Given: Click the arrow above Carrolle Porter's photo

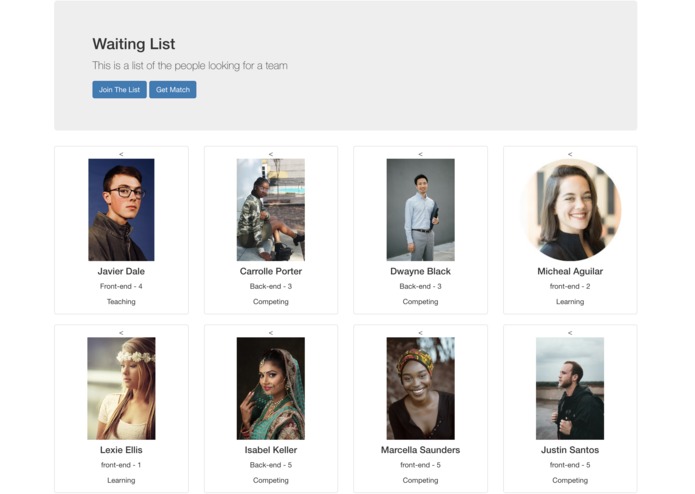Looking at the screenshot, I should click(271, 154).
